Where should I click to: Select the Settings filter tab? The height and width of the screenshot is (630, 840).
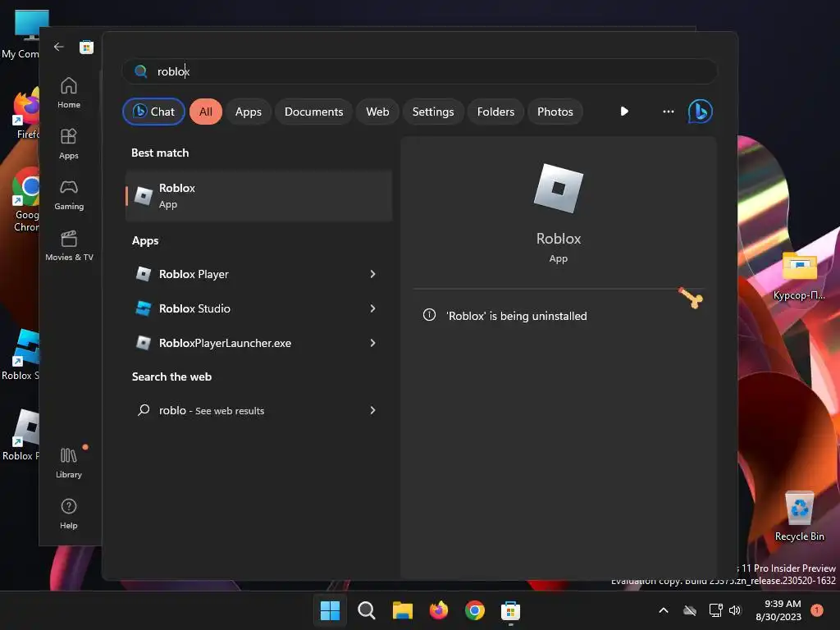click(x=433, y=112)
